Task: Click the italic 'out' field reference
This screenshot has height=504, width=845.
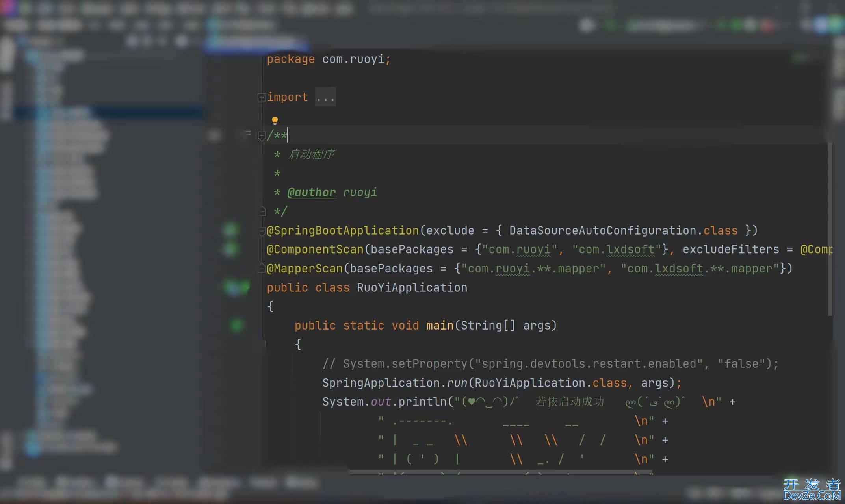Action: [381, 402]
